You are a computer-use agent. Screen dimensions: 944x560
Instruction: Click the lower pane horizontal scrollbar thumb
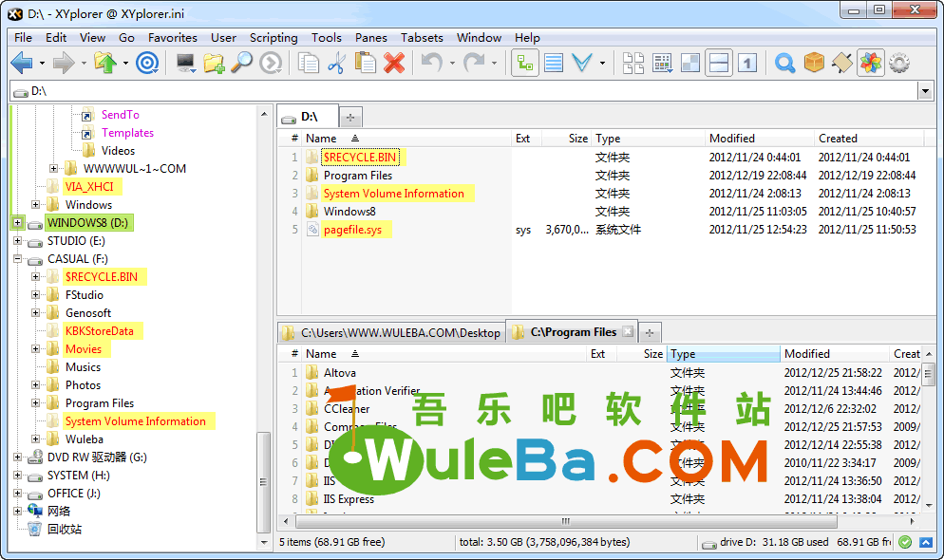point(565,521)
